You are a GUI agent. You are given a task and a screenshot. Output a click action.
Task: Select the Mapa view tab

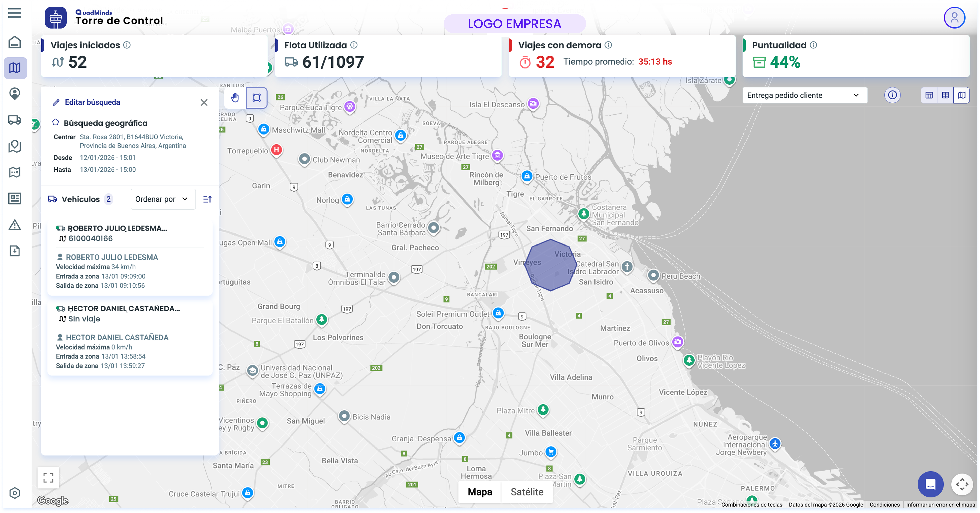coord(479,492)
